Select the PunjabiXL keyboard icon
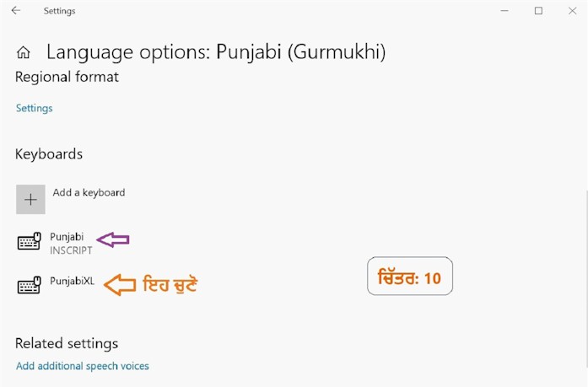The height and width of the screenshot is (387, 588). point(30,285)
